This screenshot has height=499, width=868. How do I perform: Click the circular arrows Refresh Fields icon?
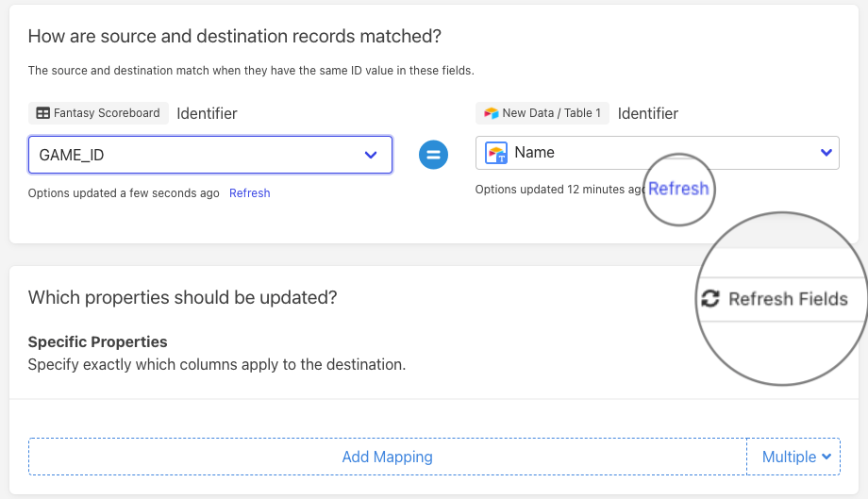[x=709, y=299]
